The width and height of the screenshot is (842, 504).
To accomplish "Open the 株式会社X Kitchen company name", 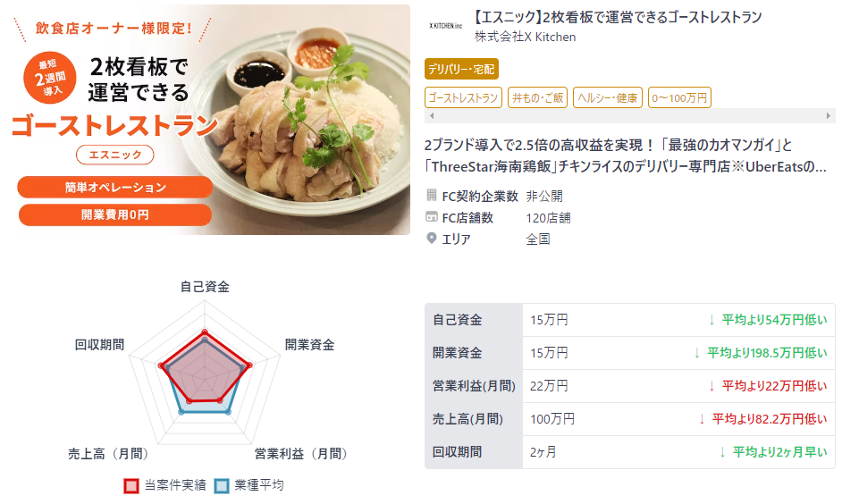I will coord(526,37).
